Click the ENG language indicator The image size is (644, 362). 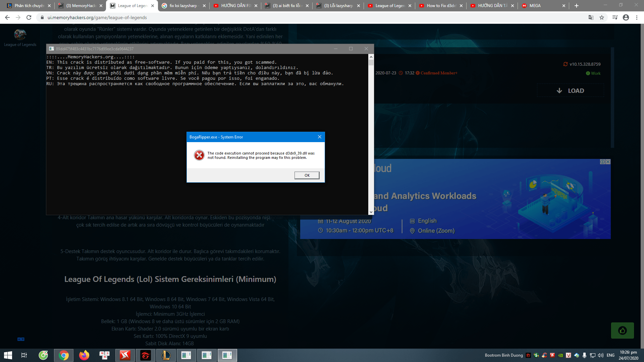pyautogui.click(x=611, y=355)
